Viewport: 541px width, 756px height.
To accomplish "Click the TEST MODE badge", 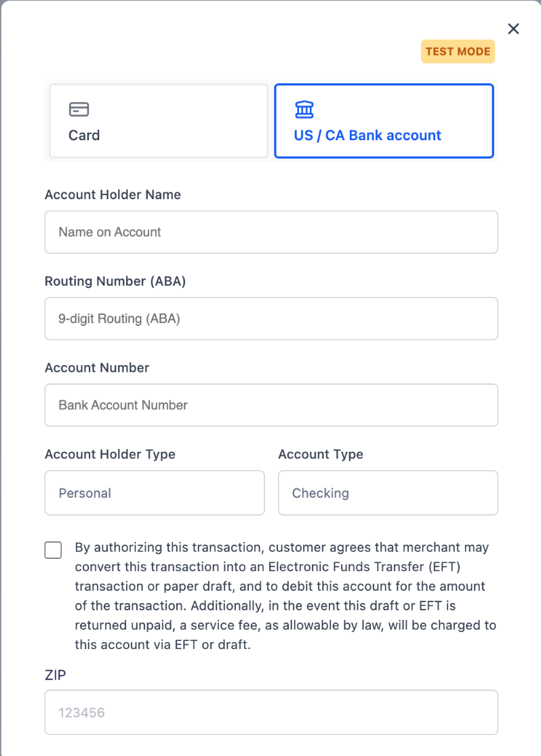I will 458,51.
